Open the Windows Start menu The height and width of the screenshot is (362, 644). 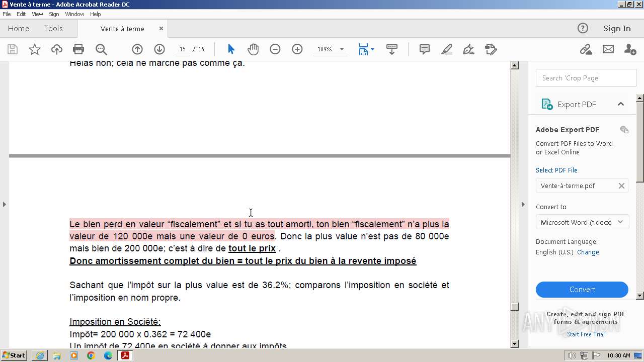click(14, 355)
